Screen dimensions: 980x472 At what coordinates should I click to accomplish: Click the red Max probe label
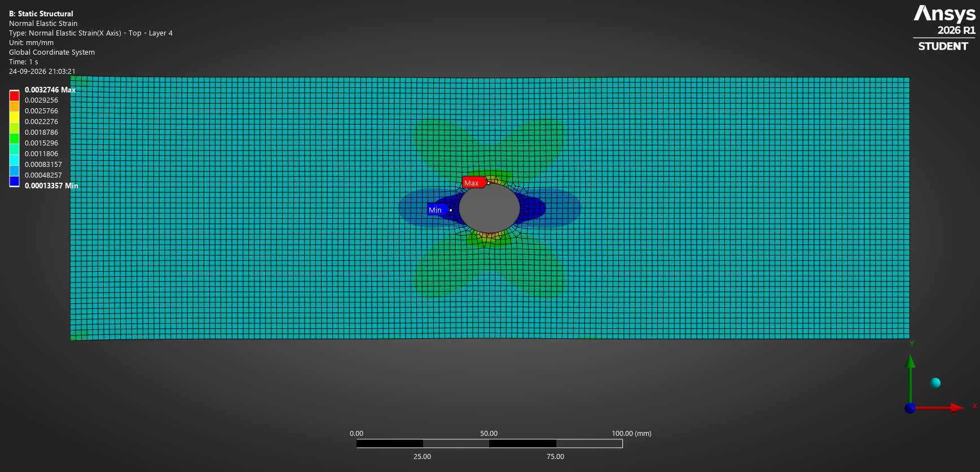(x=474, y=183)
